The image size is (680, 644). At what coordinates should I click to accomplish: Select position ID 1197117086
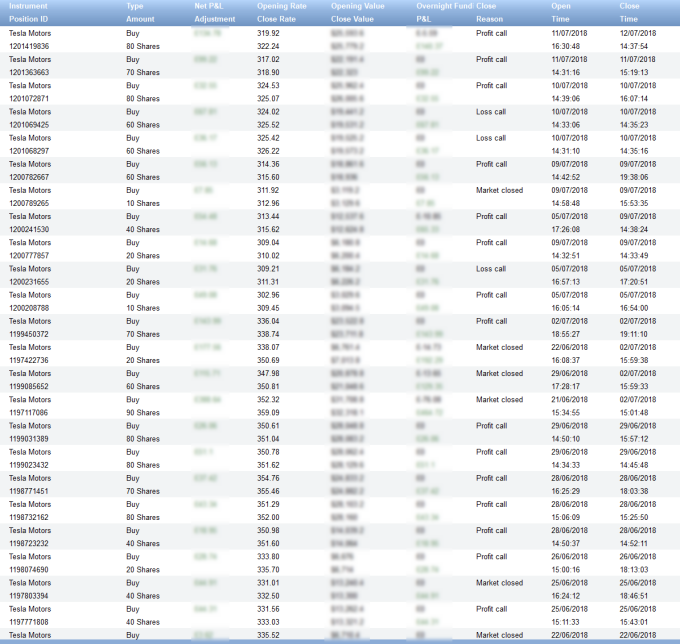[x=29, y=412]
